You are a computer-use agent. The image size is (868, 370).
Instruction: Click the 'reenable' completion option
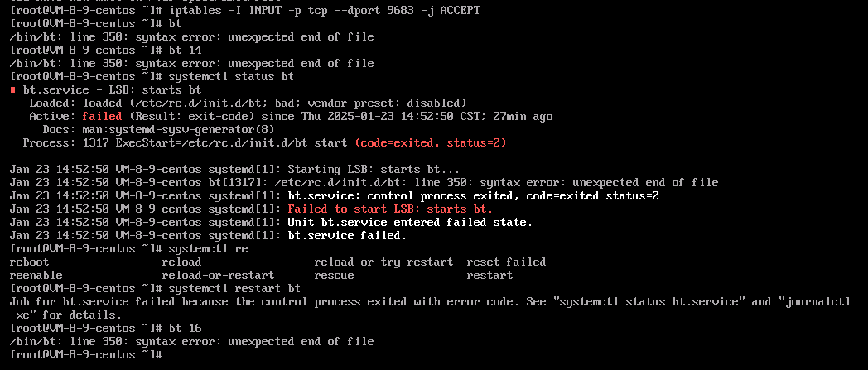36,276
